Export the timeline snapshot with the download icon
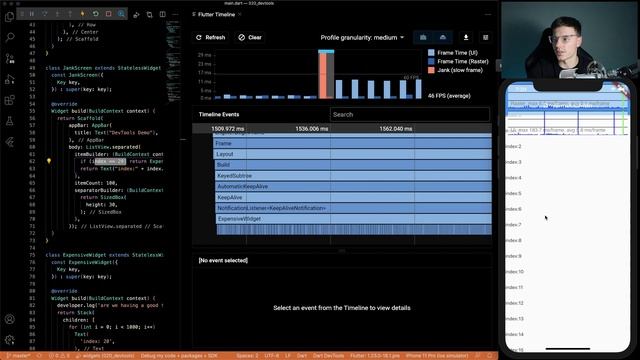Image resolution: width=640 pixels, height=360 pixels. tap(466, 38)
